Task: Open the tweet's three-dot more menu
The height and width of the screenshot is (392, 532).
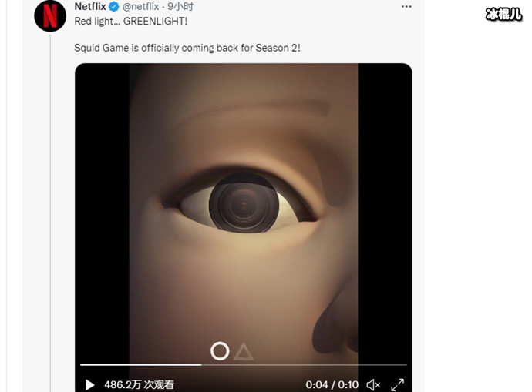Action: click(406, 7)
